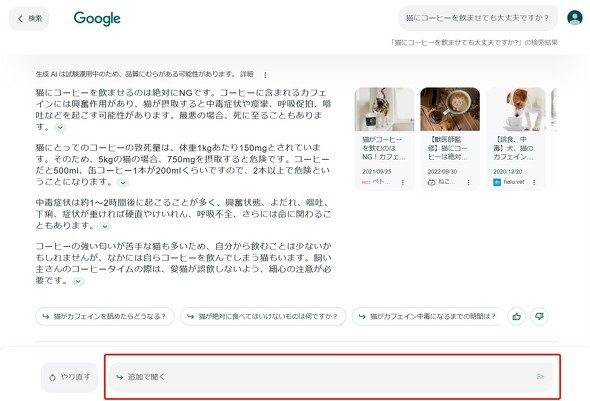This screenshot has width=590, height=401.
Task: Open the first source card's three-dot menu
Action: tap(403, 182)
